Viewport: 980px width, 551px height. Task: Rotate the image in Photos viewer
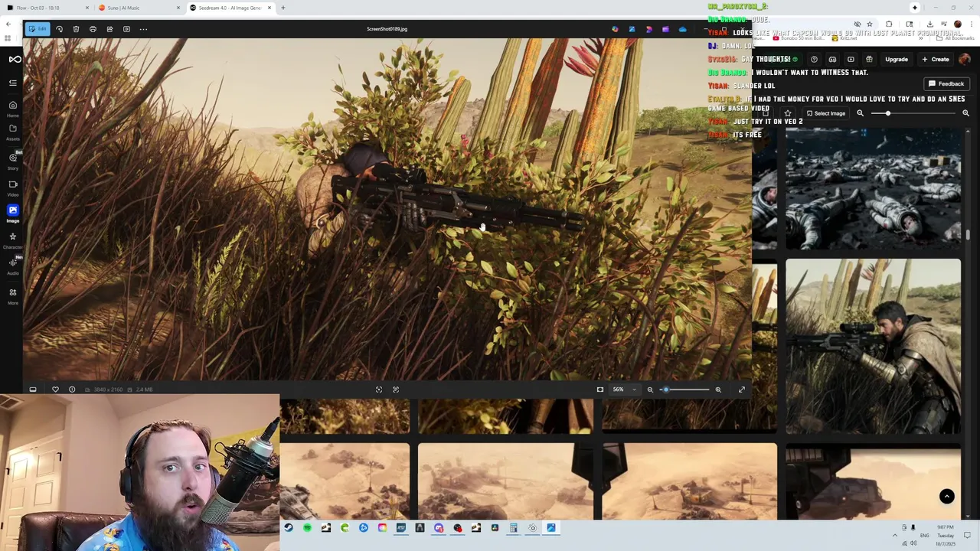59,29
